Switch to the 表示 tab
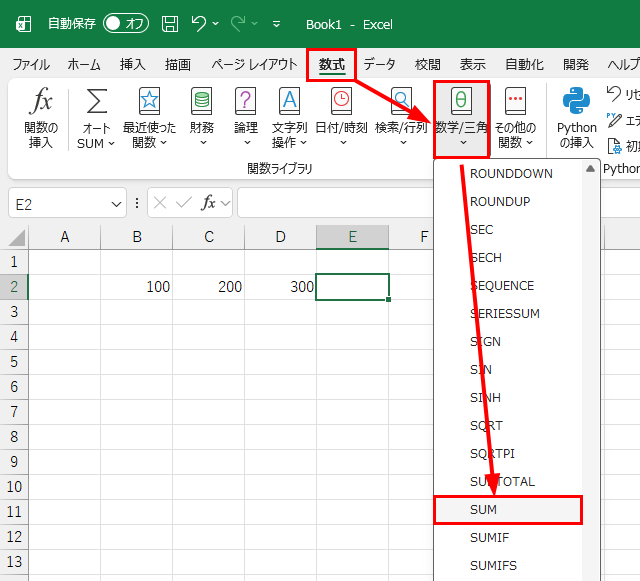Viewport: 640px width, 581px height. coord(473,65)
